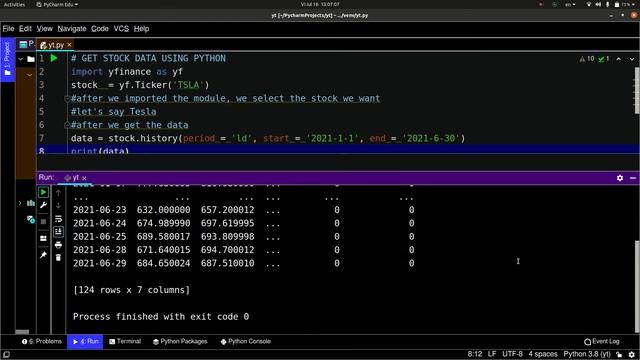Open the Navigate menu
Image resolution: width=640 pixels, height=360 pixels.
coord(72,29)
